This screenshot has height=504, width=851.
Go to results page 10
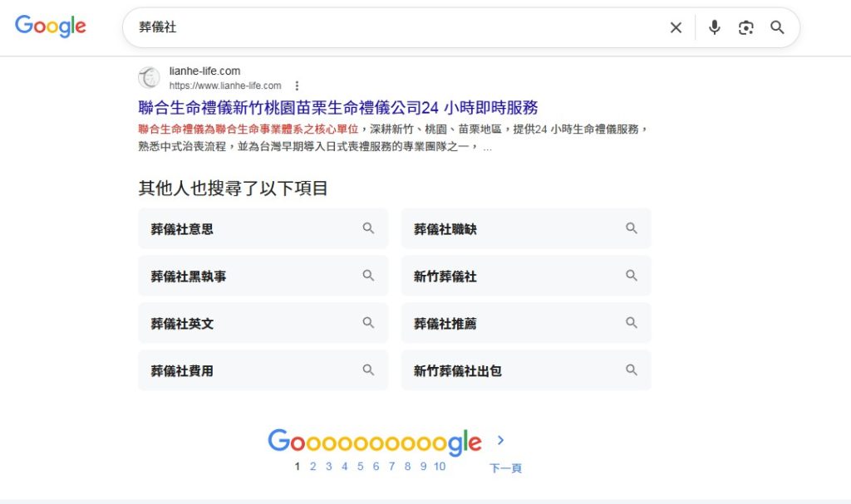[440, 467]
